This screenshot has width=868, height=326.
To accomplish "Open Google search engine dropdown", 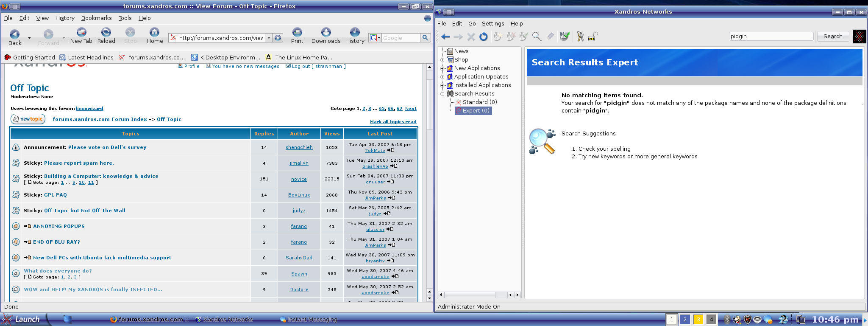I will pos(376,38).
